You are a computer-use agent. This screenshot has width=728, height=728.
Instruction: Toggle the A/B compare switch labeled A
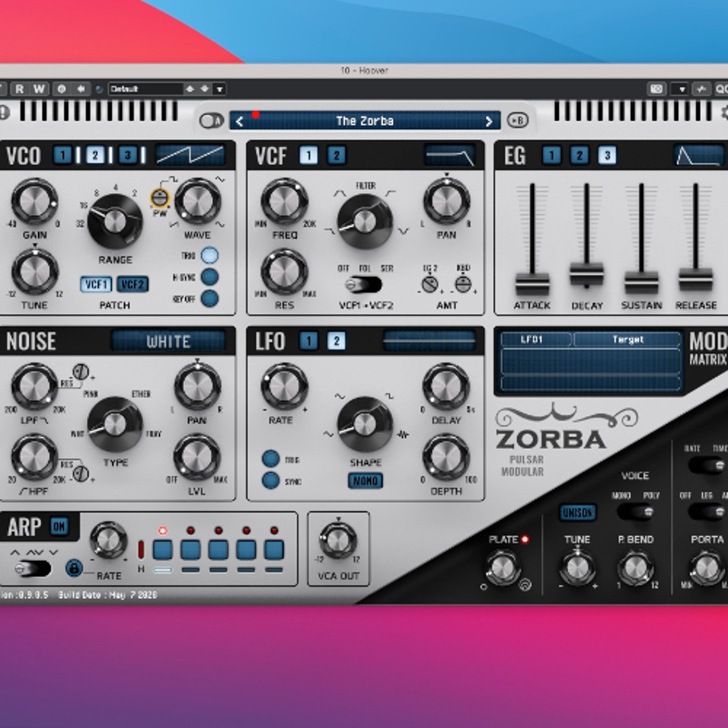click(x=211, y=121)
